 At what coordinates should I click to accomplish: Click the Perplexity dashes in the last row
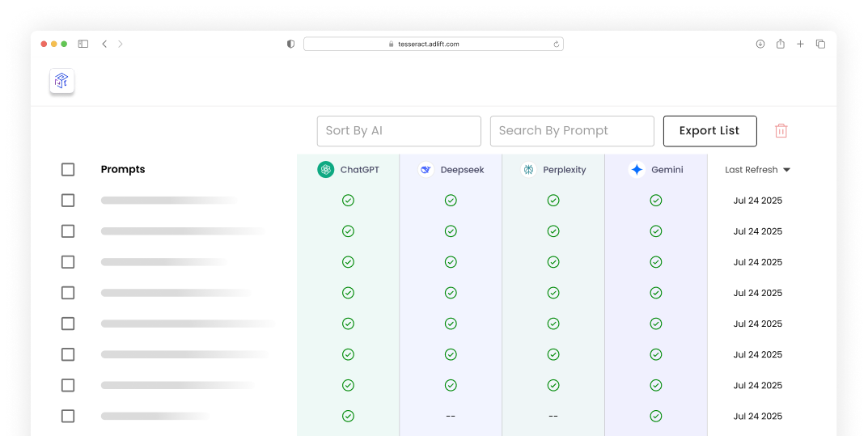click(x=553, y=416)
